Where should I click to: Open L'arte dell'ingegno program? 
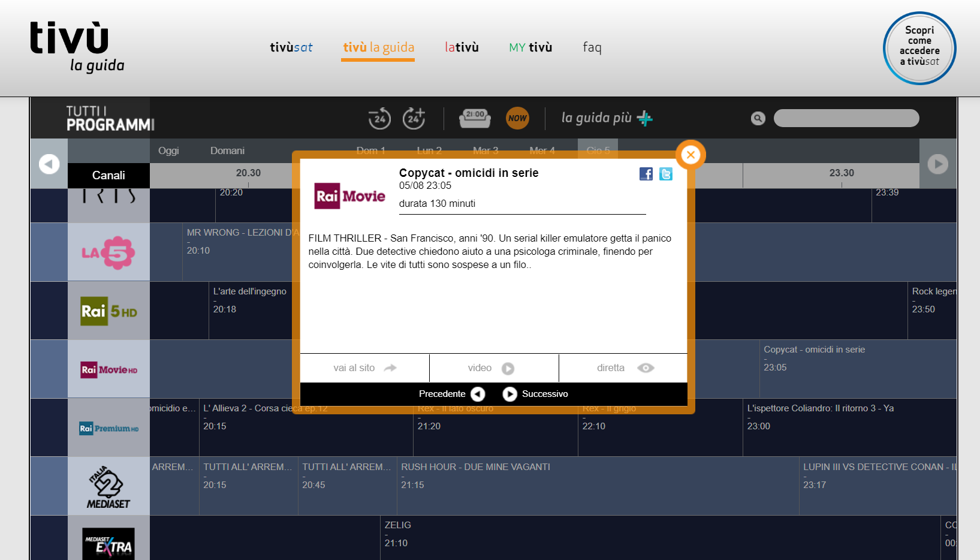pyautogui.click(x=251, y=311)
